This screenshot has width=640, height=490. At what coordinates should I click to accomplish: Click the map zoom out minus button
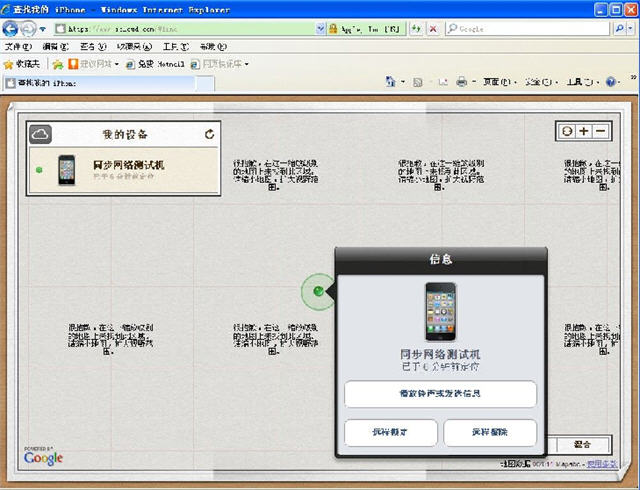tap(601, 131)
